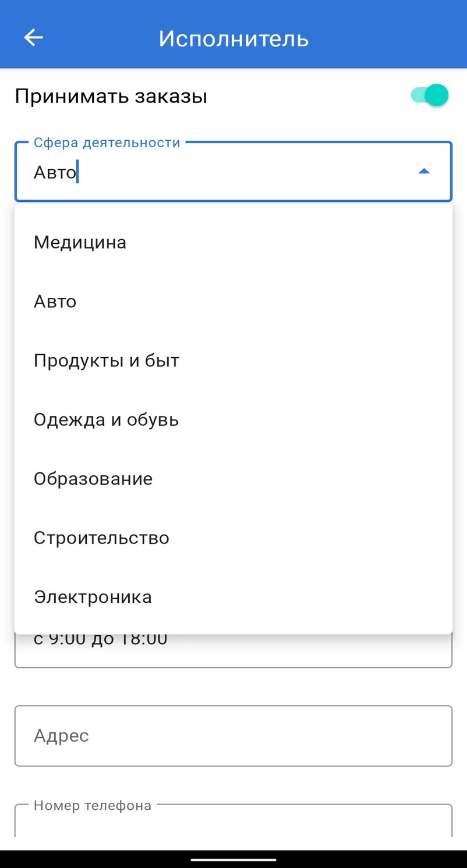Select Образование from the dropdown
This screenshot has width=467, height=868.
tap(233, 479)
